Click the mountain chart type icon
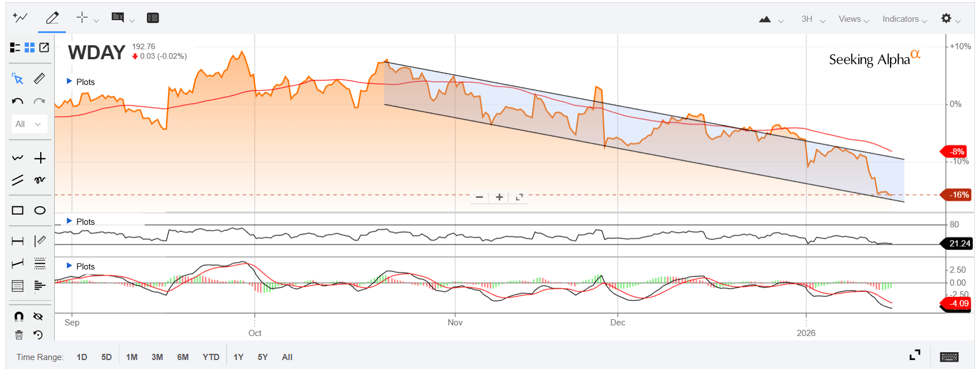The width and height of the screenshot is (980, 369). [765, 19]
